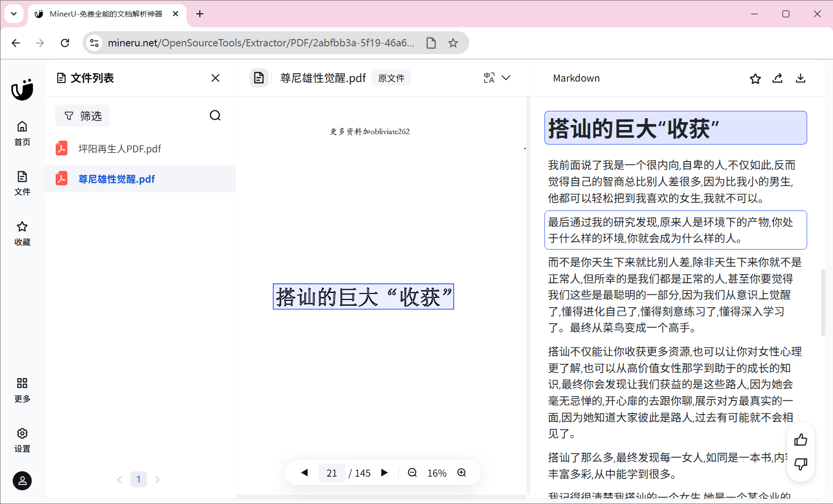Click the header text 更多资料加obliviate262

tap(370, 131)
